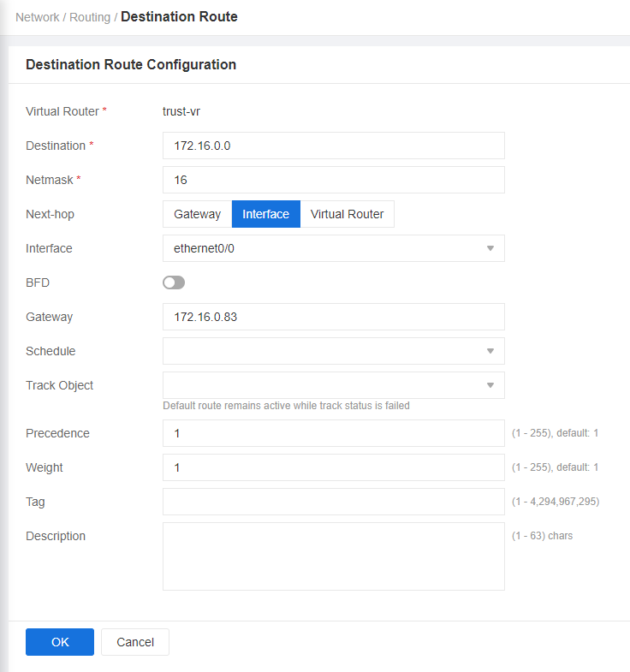Open the Interface dropdown arrow
The width and height of the screenshot is (630, 672).
[490, 248]
